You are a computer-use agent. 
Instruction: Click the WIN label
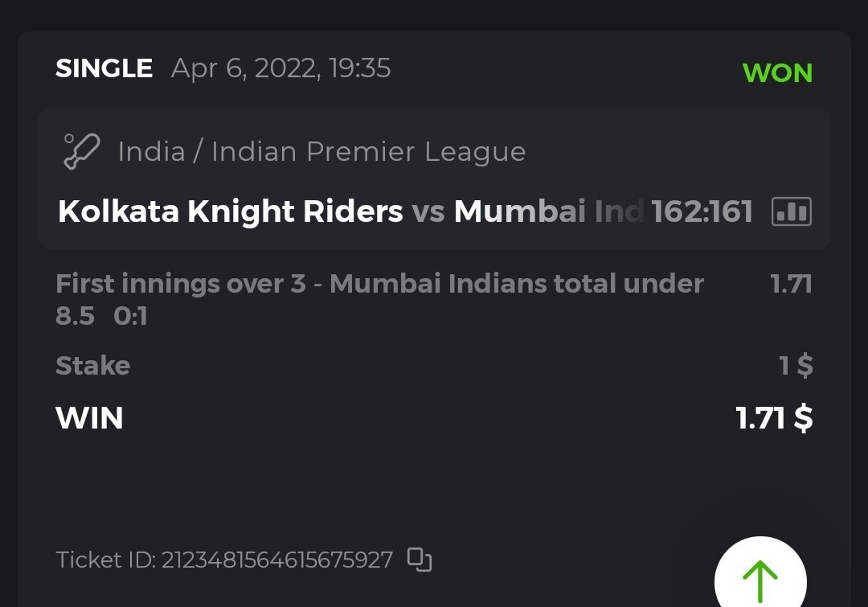(x=89, y=418)
